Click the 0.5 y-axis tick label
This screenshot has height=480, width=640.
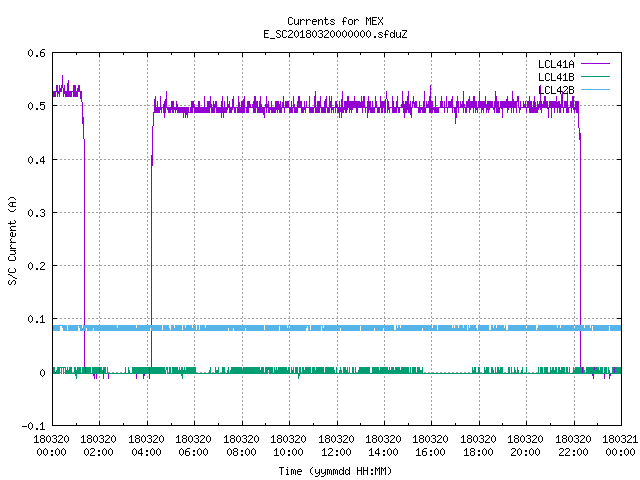coord(36,106)
